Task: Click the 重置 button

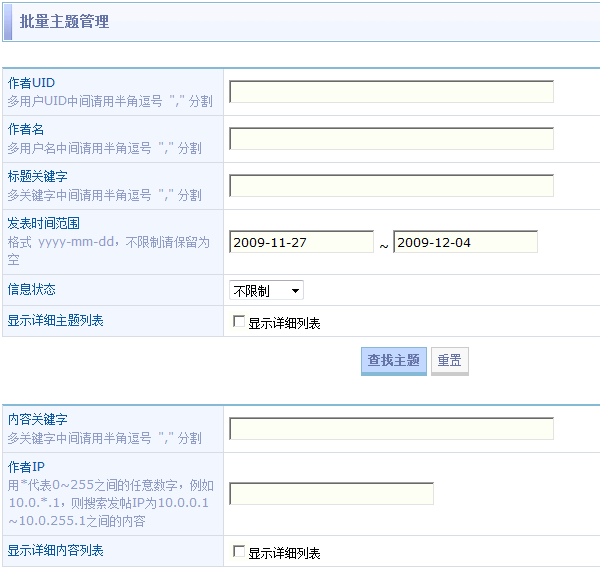Action: [x=449, y=361]
